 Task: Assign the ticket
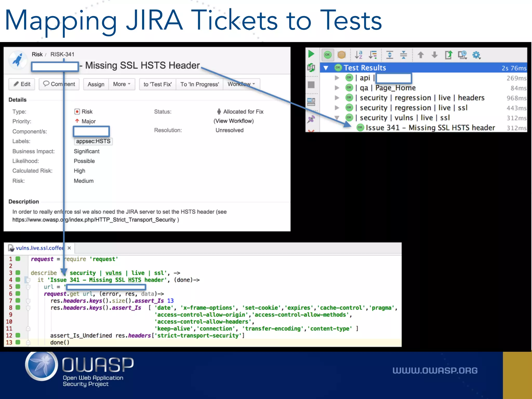96,84
